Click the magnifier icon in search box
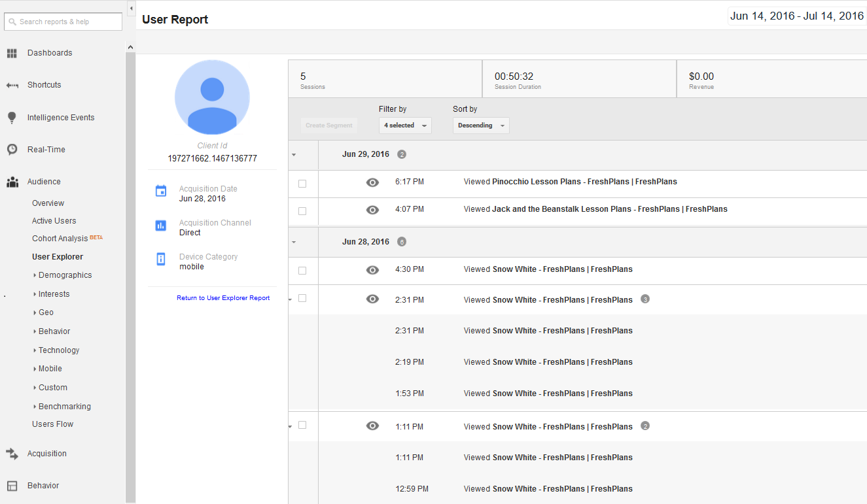Screen dimensions: 867x504 [x=12, y=22]
